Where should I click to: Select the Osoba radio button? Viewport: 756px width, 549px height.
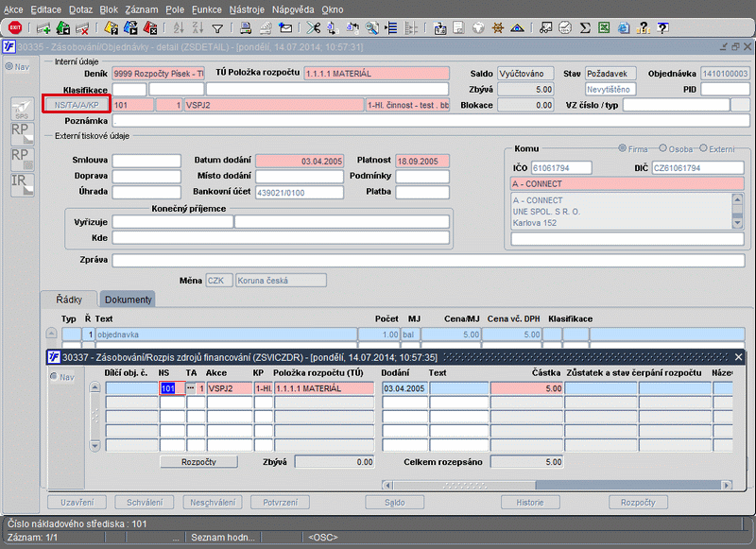tap(661, 149)
